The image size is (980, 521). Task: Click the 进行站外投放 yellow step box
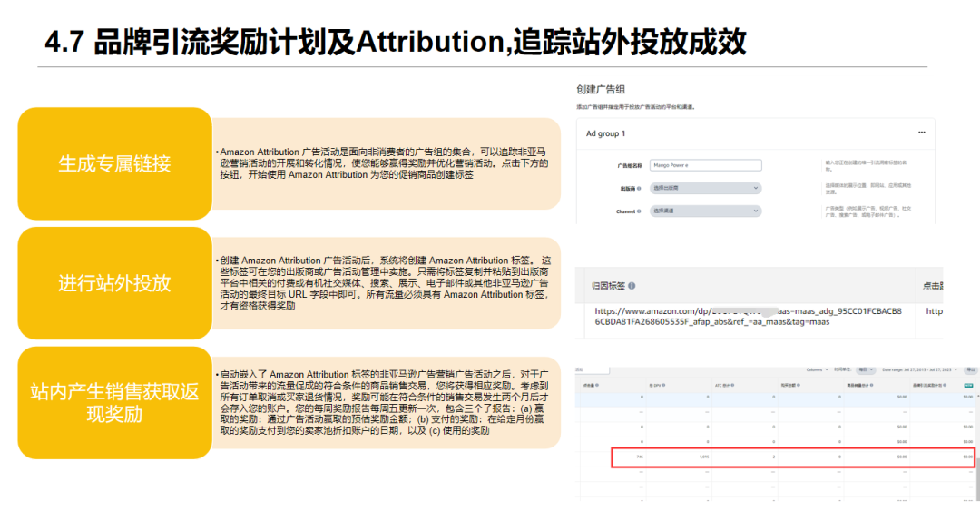point(115,282)
